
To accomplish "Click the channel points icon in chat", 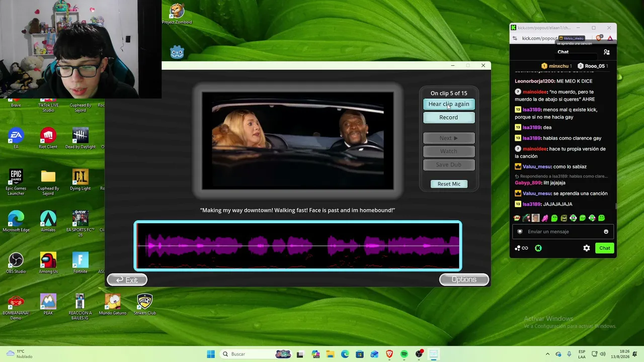I will point(521,248).
